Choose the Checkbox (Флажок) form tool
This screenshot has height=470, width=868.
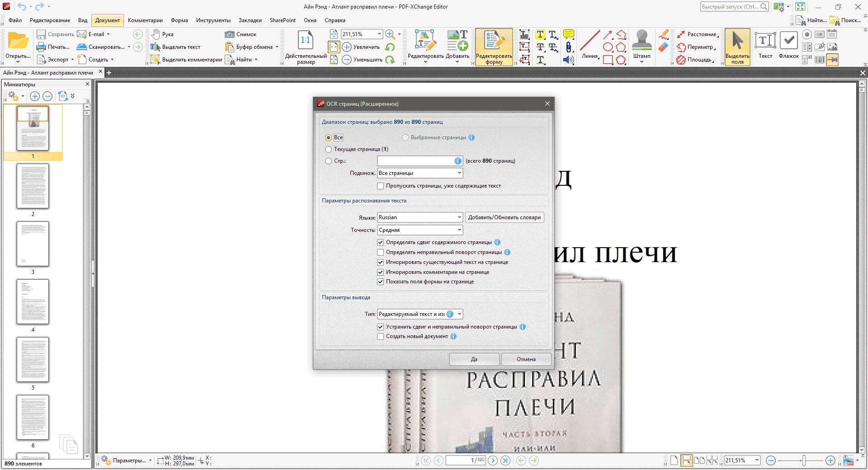pyautogui.click(x=788, y=44)
